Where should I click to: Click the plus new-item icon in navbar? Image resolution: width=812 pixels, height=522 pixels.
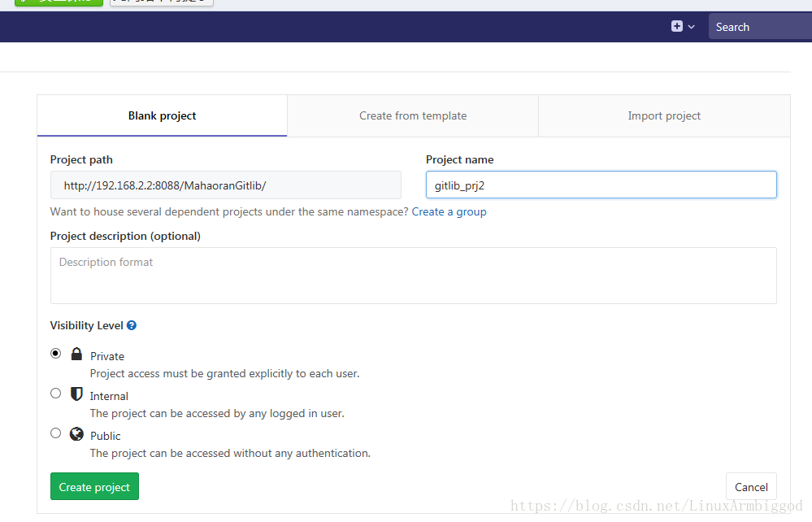[x=676, y=26]
